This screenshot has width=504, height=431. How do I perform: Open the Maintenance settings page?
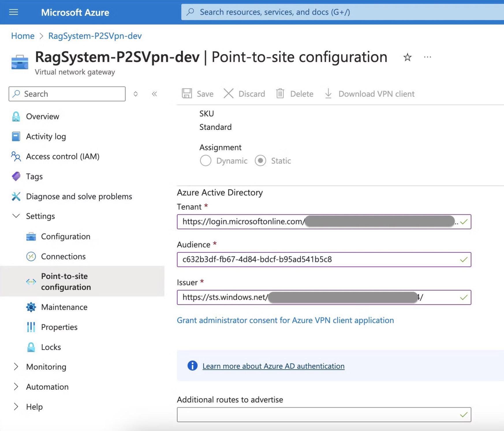pos(64,307)
